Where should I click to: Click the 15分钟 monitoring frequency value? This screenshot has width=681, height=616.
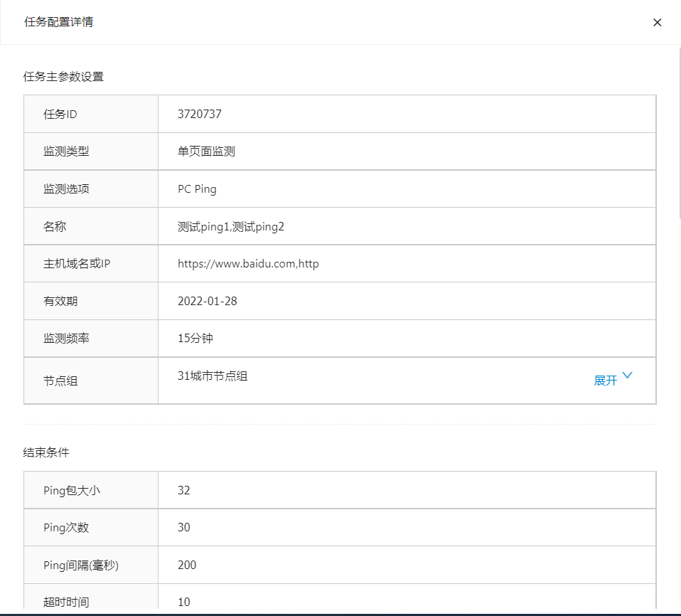point(195,339)
